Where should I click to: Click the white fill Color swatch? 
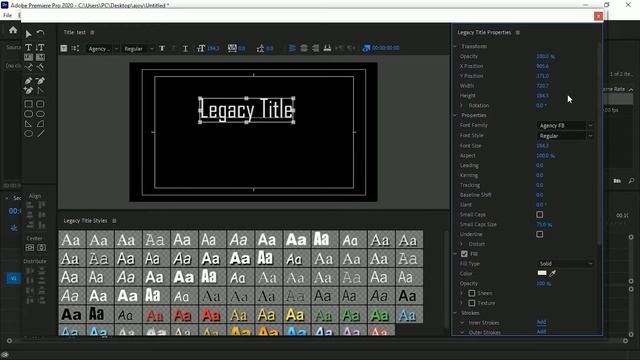[x=542, y=273]
